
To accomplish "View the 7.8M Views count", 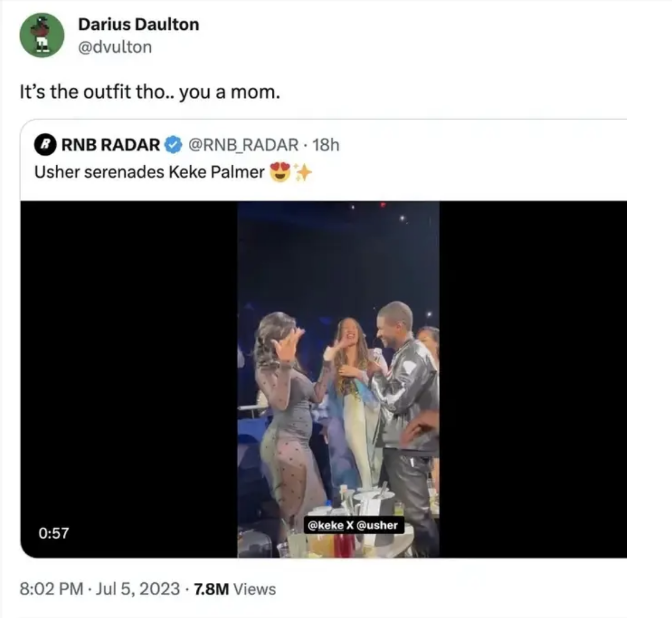I will click(235, 588).
